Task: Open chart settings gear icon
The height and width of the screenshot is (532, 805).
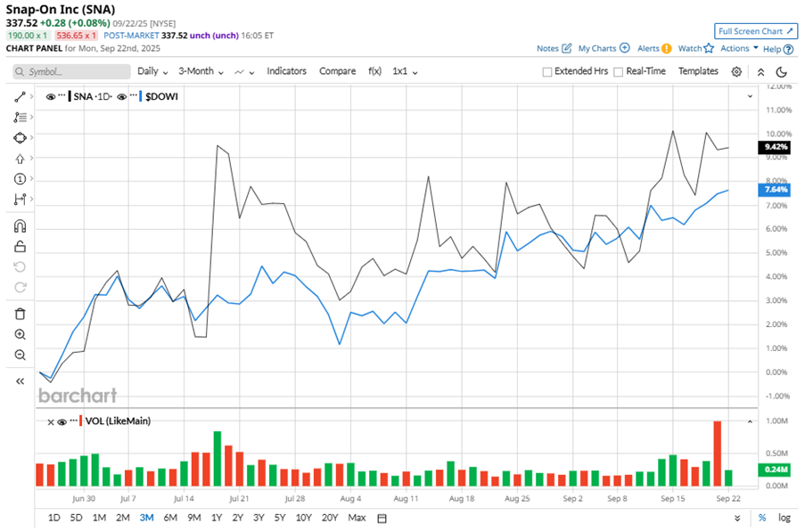Action: coord(736,71)
